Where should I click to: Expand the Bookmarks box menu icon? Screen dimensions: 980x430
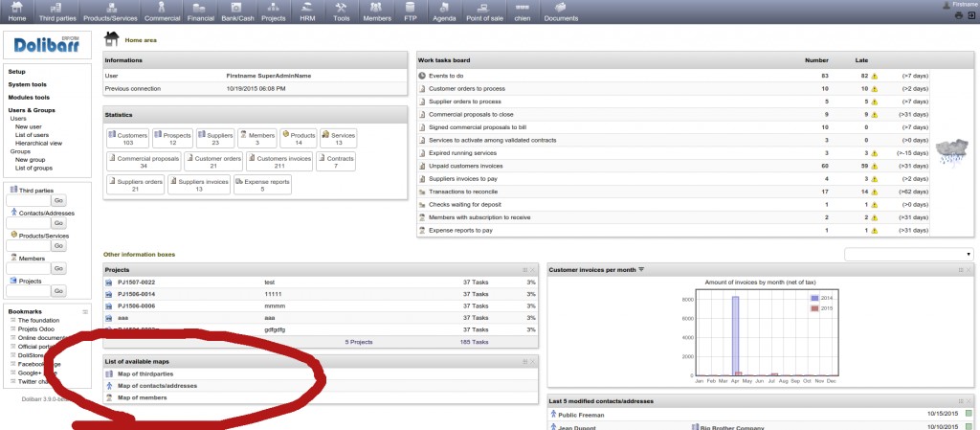pos(85,312)
